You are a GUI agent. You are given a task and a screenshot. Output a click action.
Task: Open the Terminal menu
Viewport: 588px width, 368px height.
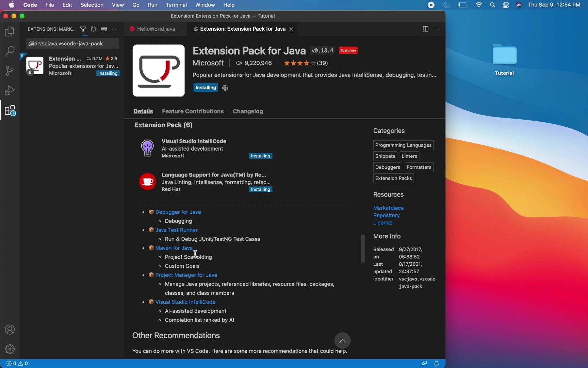176,5
